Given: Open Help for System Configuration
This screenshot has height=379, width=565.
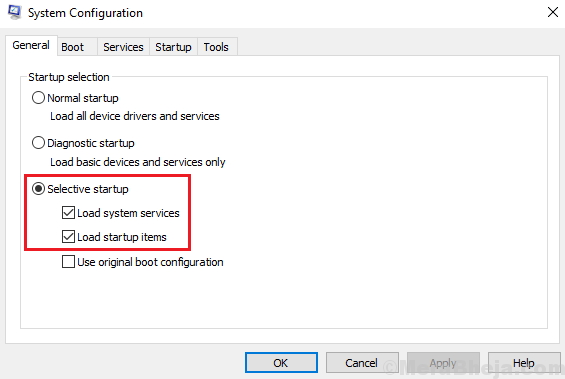Looking at the screenshot, I should (x=524, y=362).
